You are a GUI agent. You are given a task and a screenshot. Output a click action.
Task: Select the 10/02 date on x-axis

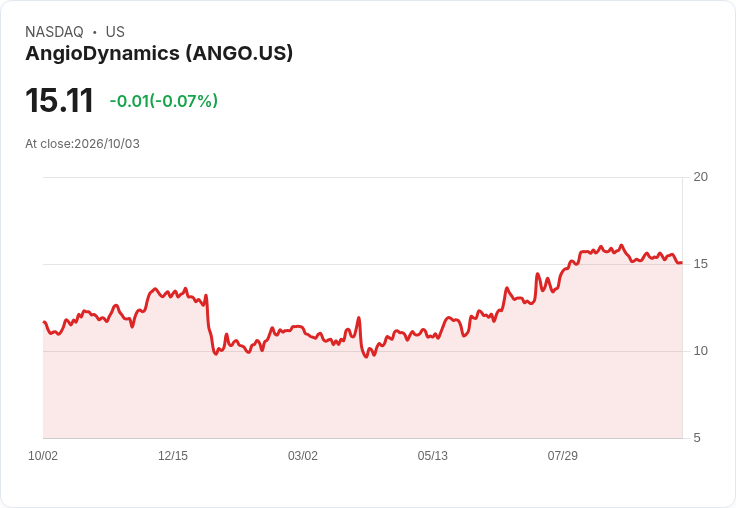43,456
